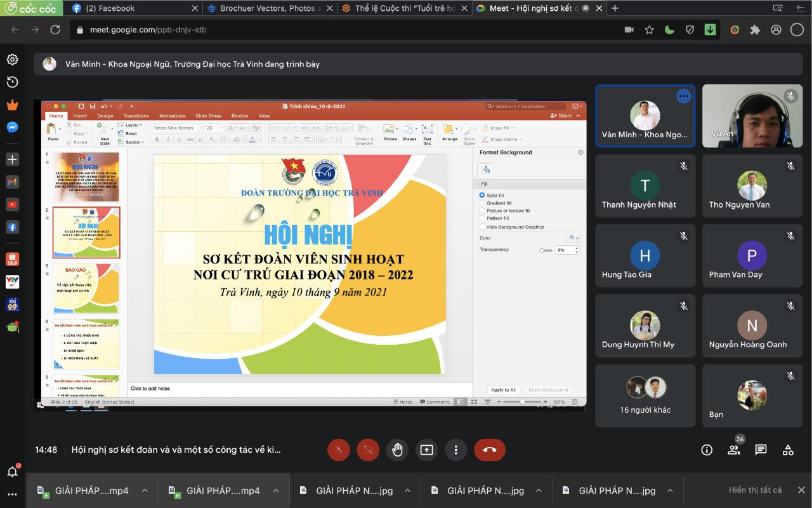Open meeting details info icon
This screenshot has height=508, width=812.
pos(707,450)
